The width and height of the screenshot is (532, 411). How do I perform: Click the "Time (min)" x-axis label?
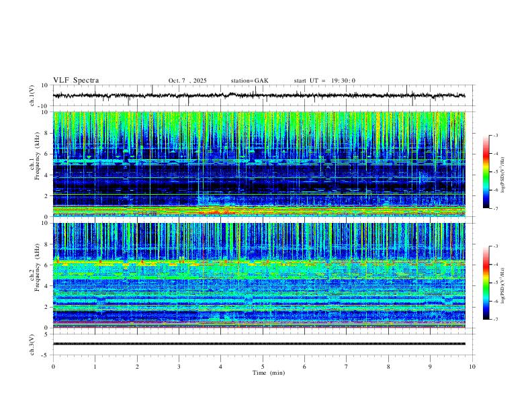[x=269, y=373]
